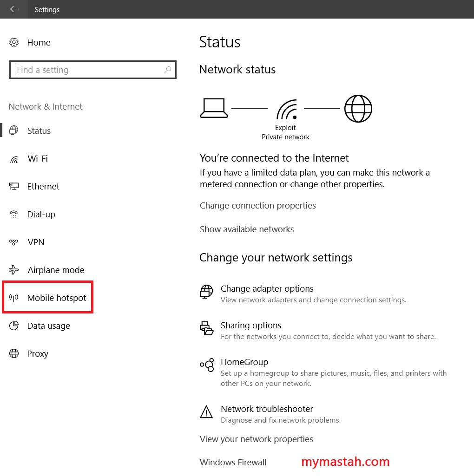Click the HomeGroup circles icon
Viewport: 474px width, 476px height.
(207, 365)
